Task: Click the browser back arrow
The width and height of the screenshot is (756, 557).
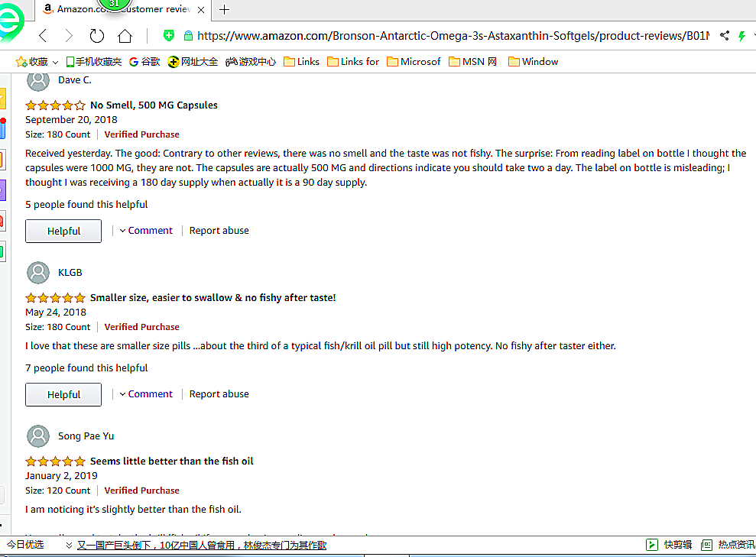Action: coord(43,36)
